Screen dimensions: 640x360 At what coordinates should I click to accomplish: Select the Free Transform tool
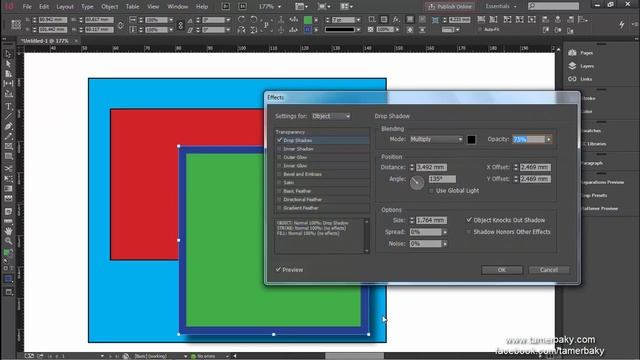[x=8, y=178]
